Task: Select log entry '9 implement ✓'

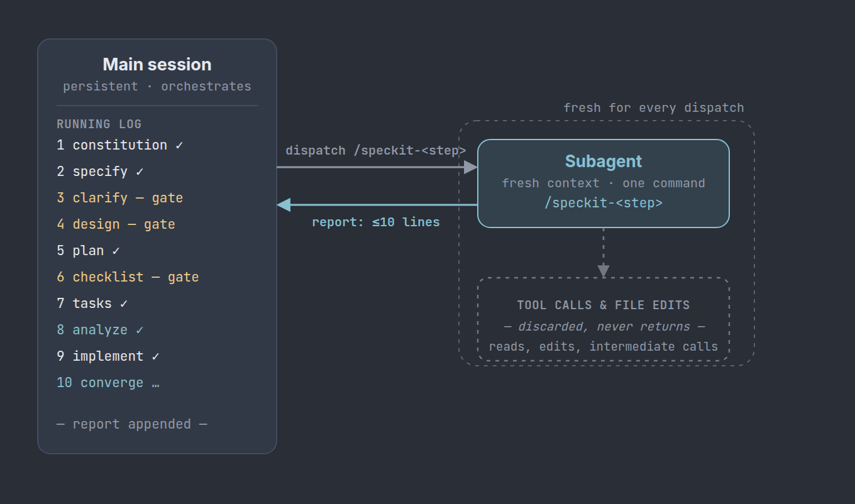Action: pyautogui.click(x=108, y=356)
